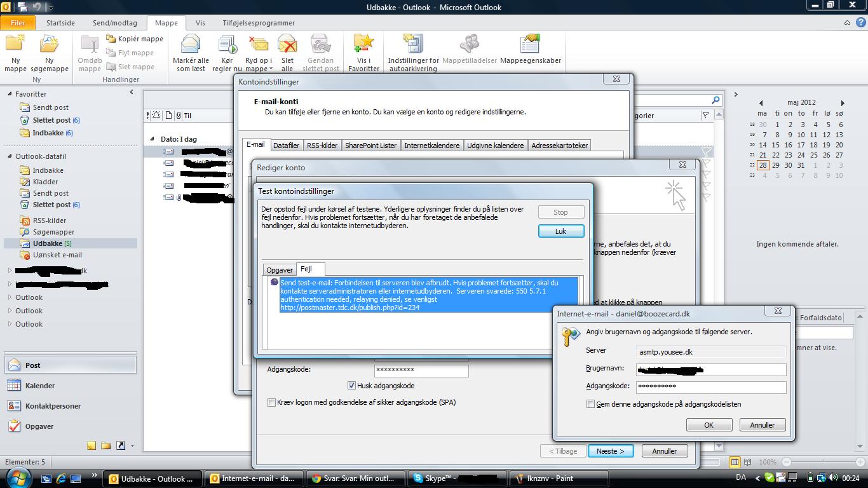Open Indstillinger for autoarkivering

[x=414, y=53]
